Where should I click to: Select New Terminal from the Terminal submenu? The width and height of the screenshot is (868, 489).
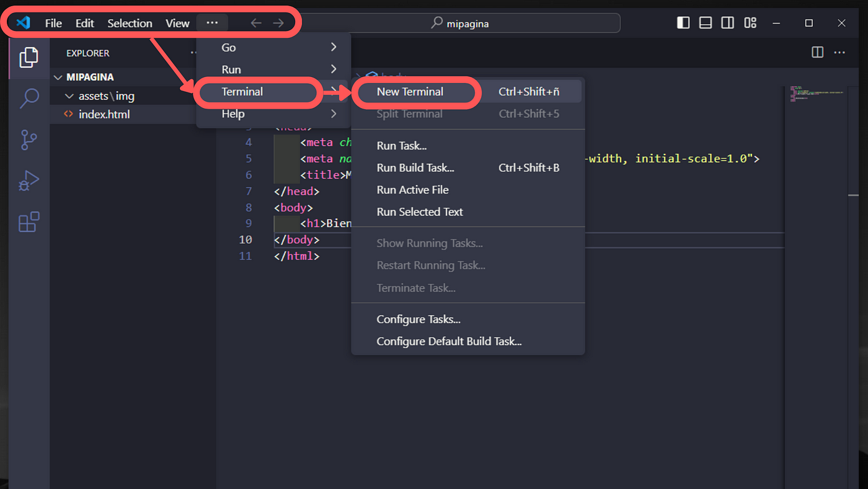410,91
